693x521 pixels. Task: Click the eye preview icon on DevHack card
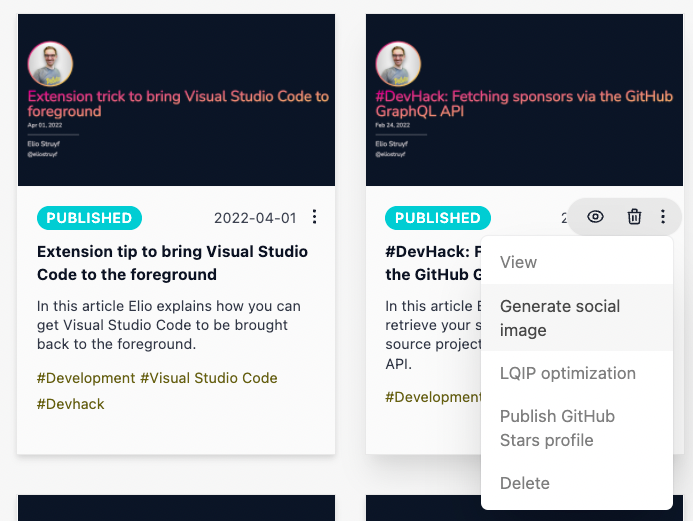click(x=595, y=217)
